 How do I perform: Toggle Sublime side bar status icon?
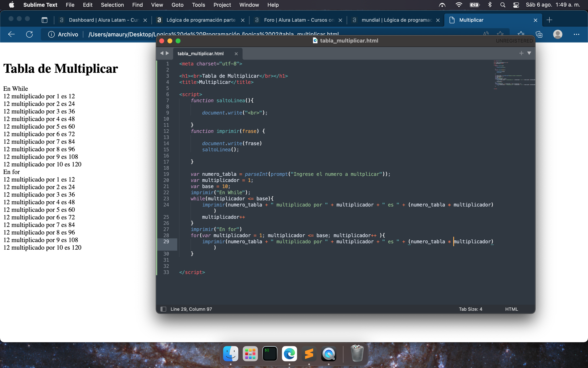pyautogui.click(x=163, y=309)
